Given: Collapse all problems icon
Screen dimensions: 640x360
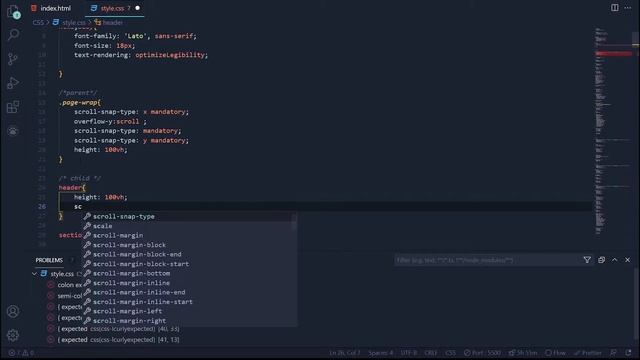Looking at the screenshot, I should point(601,260).
